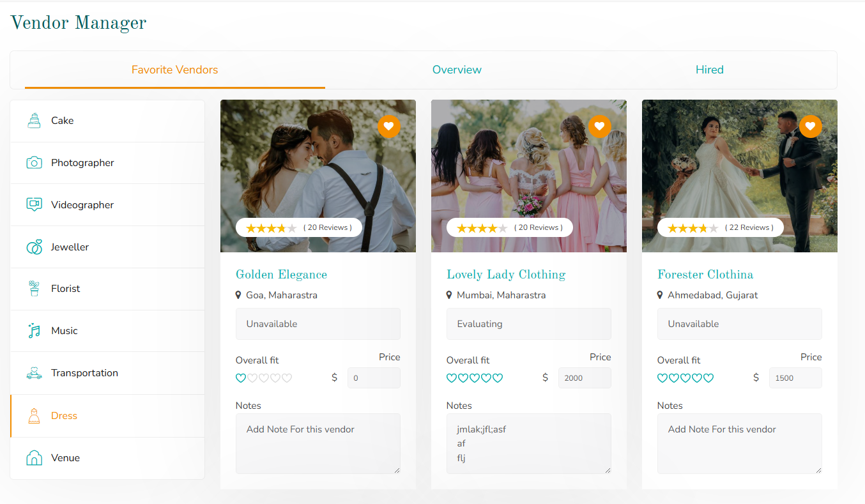
Task: Click the Venue arch icon
Action: [x=34, y=458]
